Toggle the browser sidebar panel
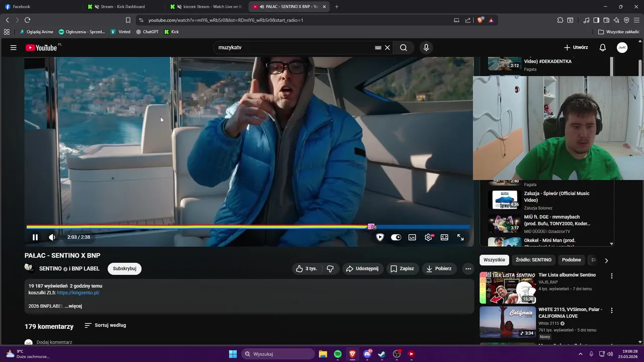Viewport: 644px width, 362px height. point(596,20)
